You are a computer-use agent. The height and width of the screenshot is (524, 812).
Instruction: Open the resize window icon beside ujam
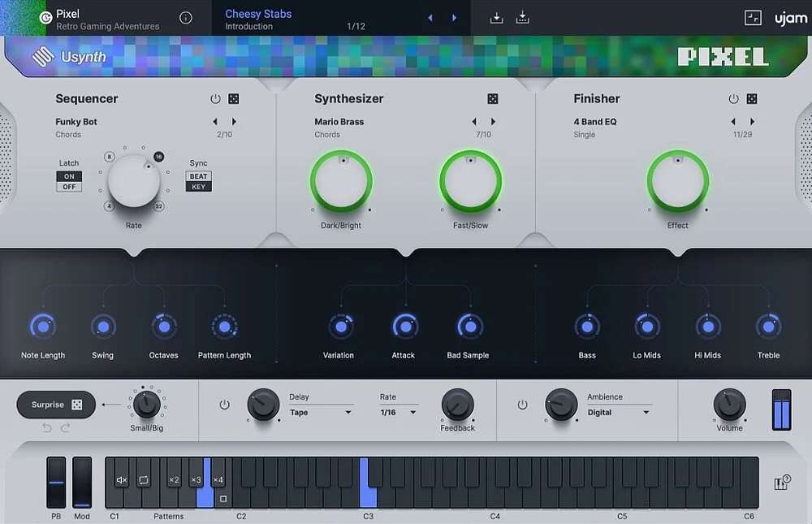pos(753,18)
